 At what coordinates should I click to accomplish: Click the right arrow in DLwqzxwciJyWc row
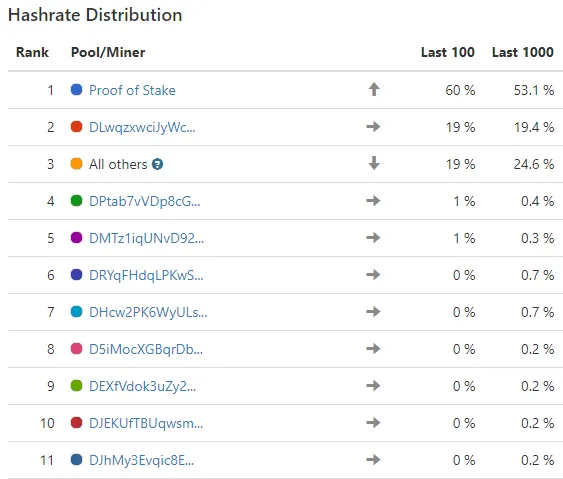click(x=373, y=126)
